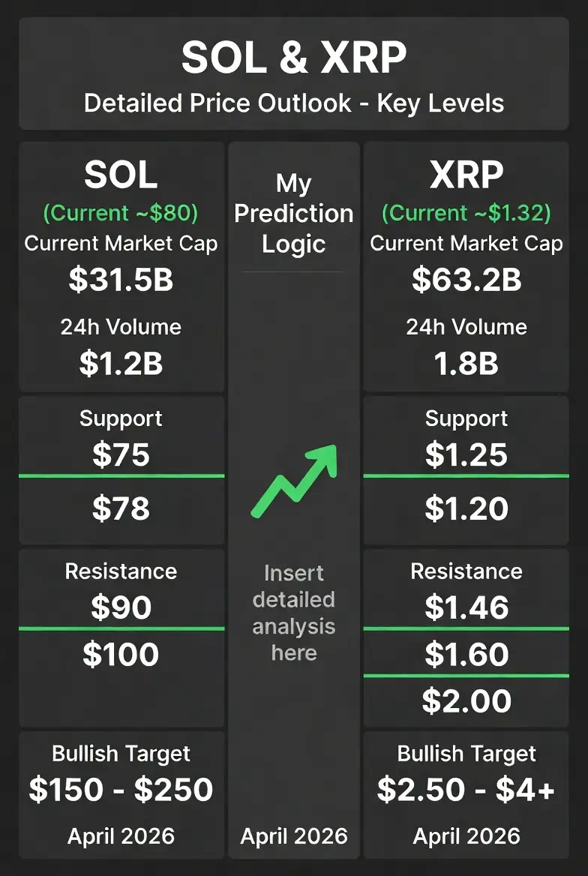The image size is (588, 876).
Task: Select SOL current price ~$80 label
Action: [x=121, y=213]
